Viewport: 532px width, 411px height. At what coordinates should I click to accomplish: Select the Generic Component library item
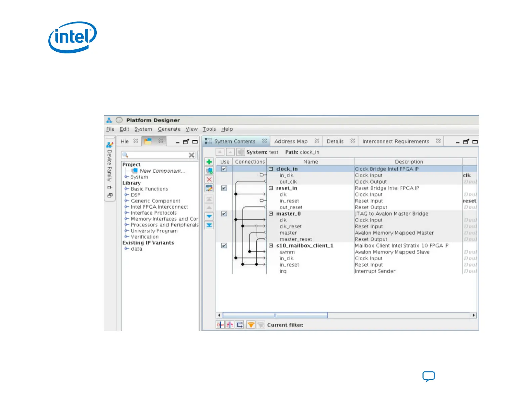(156, 201)
